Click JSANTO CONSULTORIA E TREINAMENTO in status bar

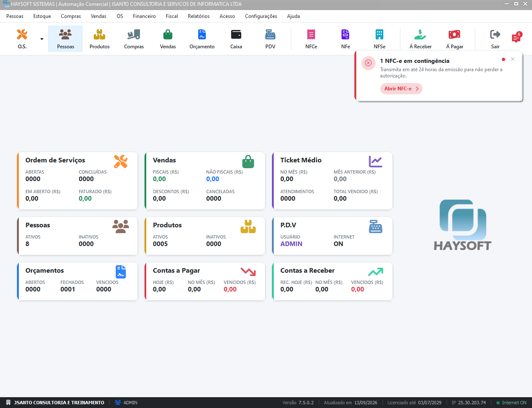click(59, 403)
